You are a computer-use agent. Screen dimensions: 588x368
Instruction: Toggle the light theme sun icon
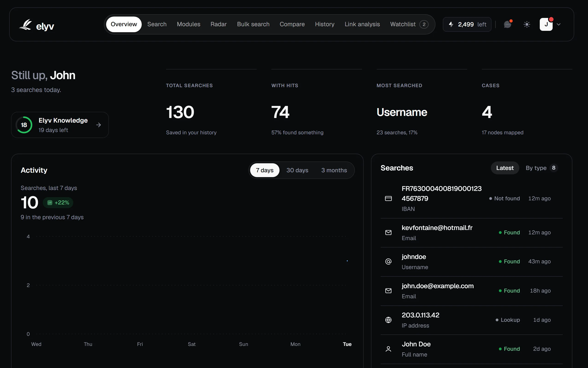[x=527, y=24]
